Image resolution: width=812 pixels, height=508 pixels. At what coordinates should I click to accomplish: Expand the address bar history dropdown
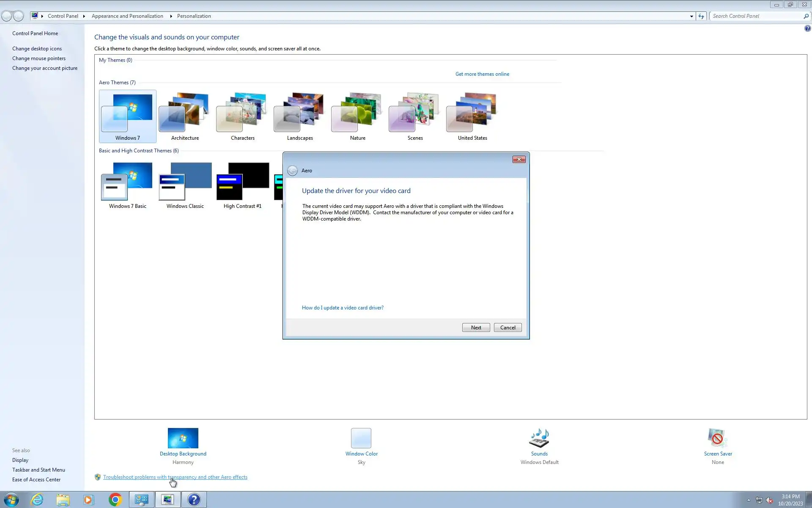click(x=691, y=16)
